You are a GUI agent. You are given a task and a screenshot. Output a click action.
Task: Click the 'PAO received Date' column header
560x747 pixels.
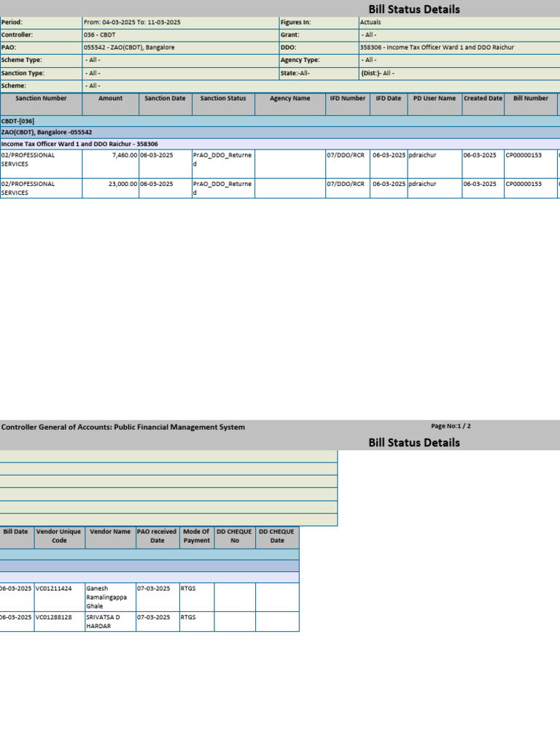(157, 536)
